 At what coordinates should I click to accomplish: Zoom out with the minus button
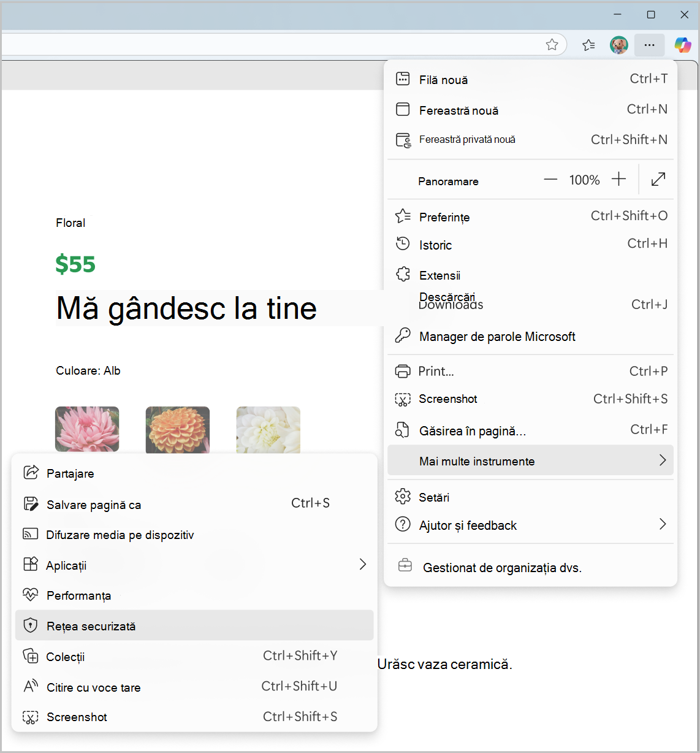(550, 180)
